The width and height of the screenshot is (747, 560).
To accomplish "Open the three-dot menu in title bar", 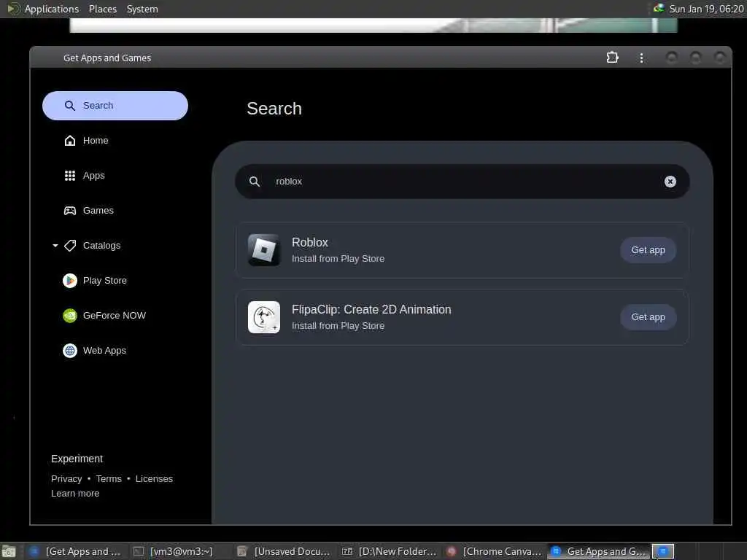I will [x=641, y=58].
